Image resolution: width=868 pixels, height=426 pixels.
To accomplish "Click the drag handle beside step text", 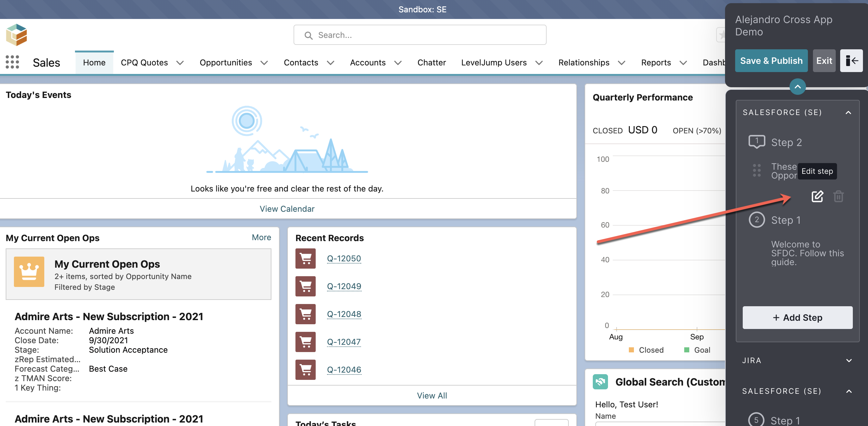I will 756,170.
